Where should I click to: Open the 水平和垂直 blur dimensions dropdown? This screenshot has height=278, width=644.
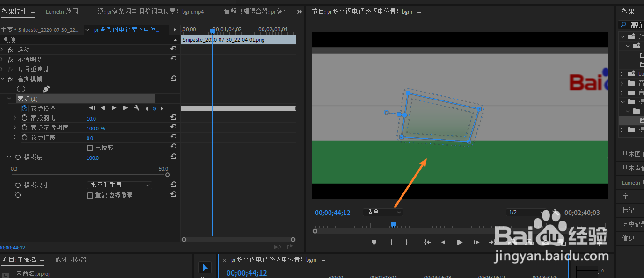coord(119,185)
